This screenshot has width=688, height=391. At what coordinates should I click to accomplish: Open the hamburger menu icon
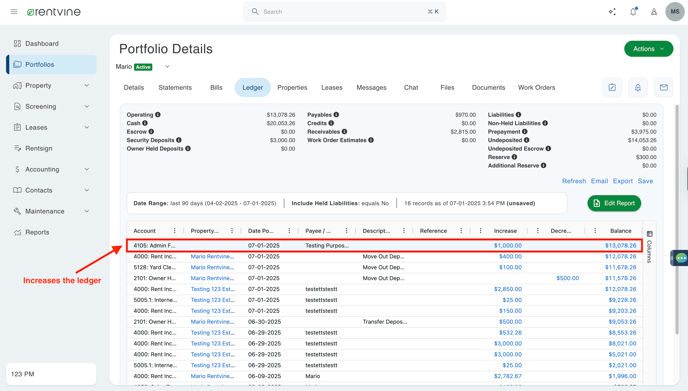(x=14, y=12)
